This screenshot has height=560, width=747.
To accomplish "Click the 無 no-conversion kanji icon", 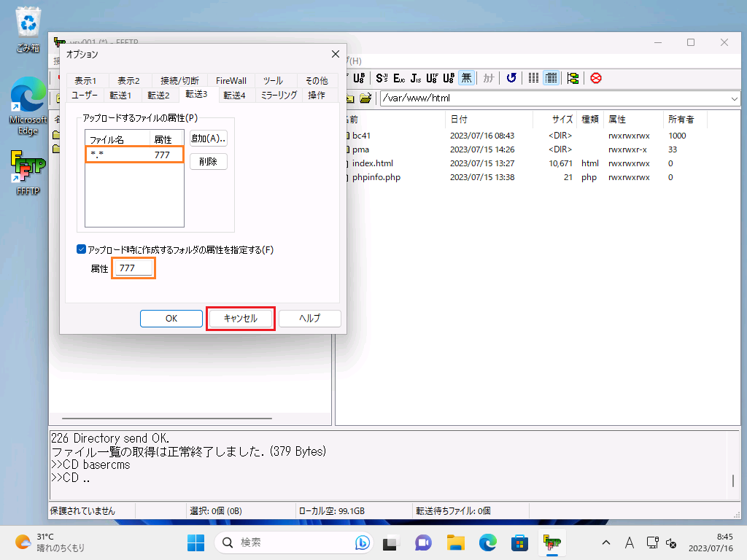I will [467, 78].
